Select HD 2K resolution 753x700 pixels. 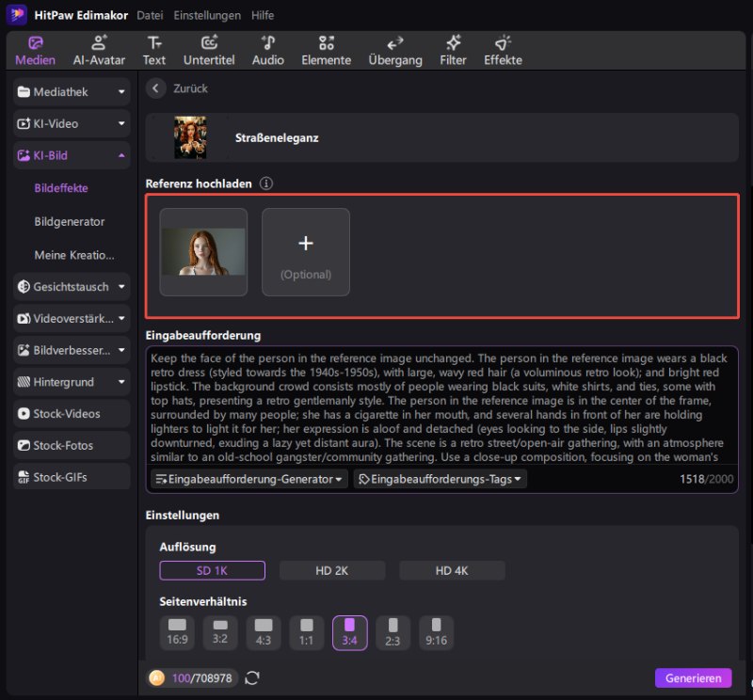coord(332,570)
